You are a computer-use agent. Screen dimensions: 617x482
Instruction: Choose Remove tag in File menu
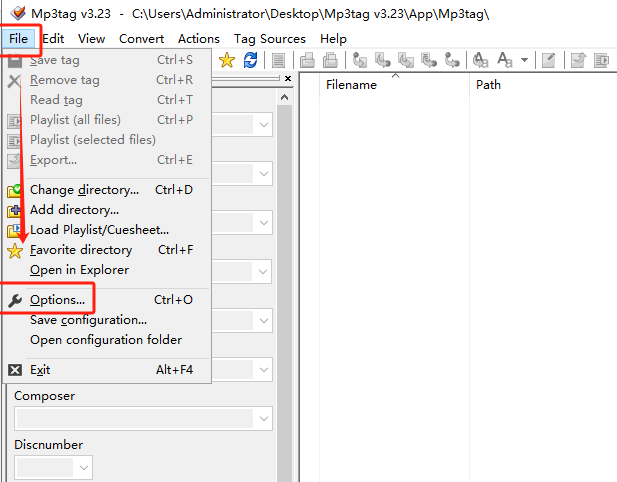pyautogui.click(x=107, y=80)
